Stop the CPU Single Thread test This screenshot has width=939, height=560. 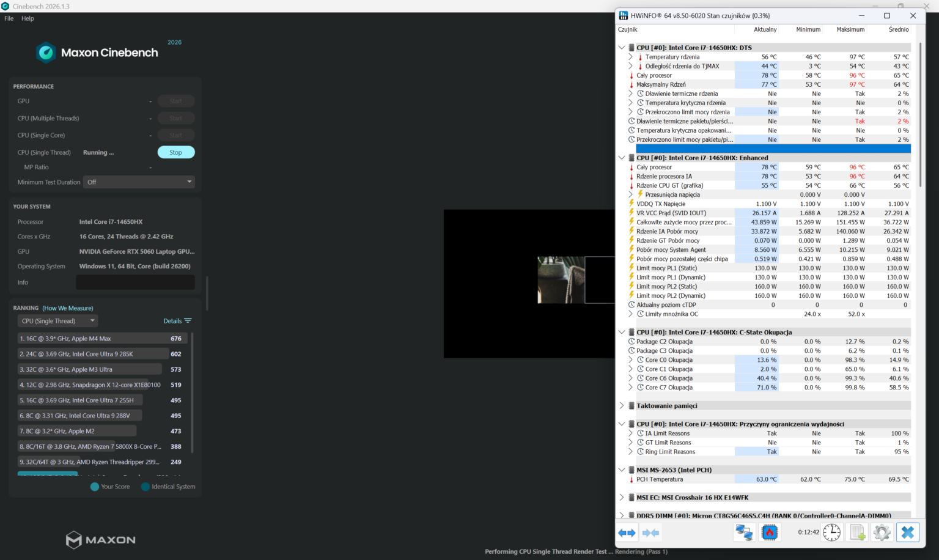click(176, 152)
